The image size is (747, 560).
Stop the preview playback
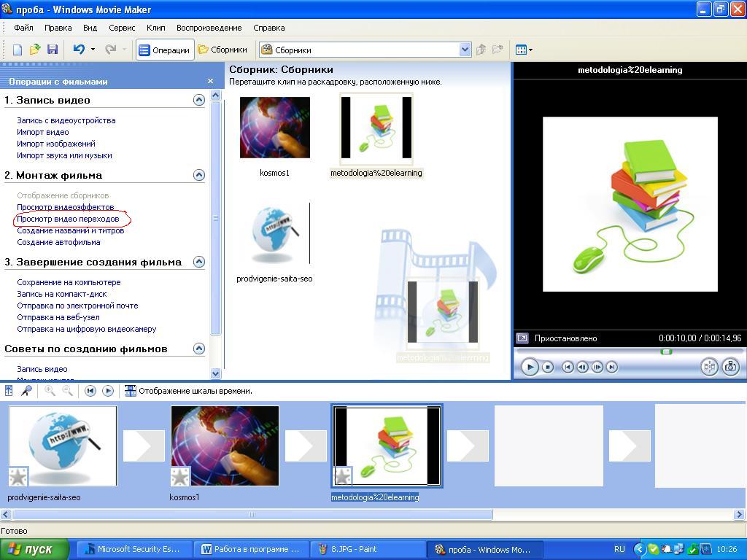click(548, 367)
